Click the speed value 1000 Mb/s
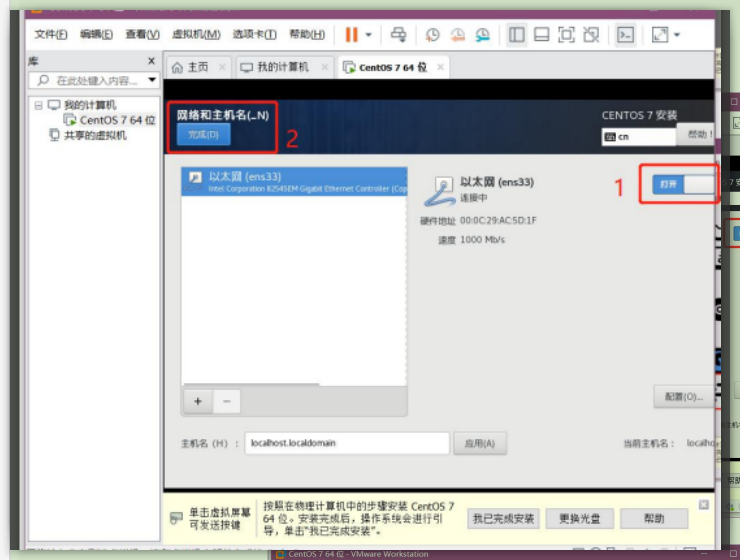 (482, 240)
